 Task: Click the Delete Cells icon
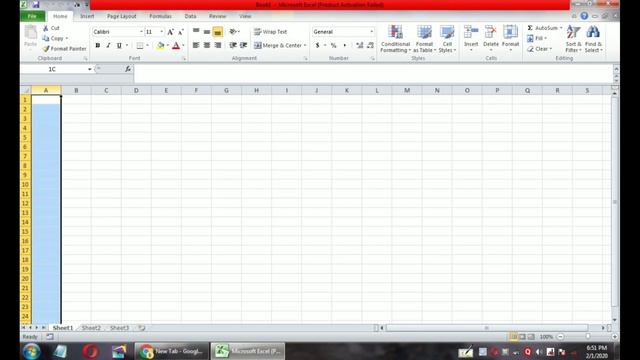(491, 32)
